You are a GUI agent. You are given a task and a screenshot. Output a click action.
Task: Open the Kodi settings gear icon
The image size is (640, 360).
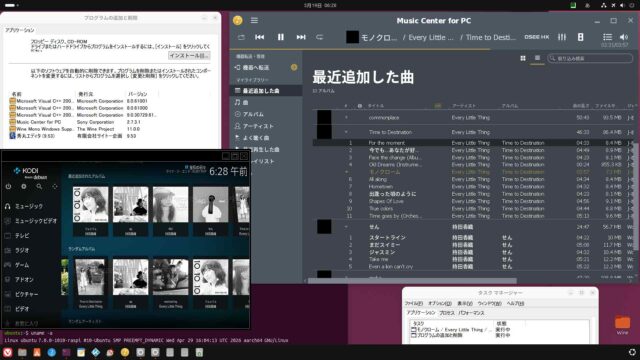pos(24,186)
